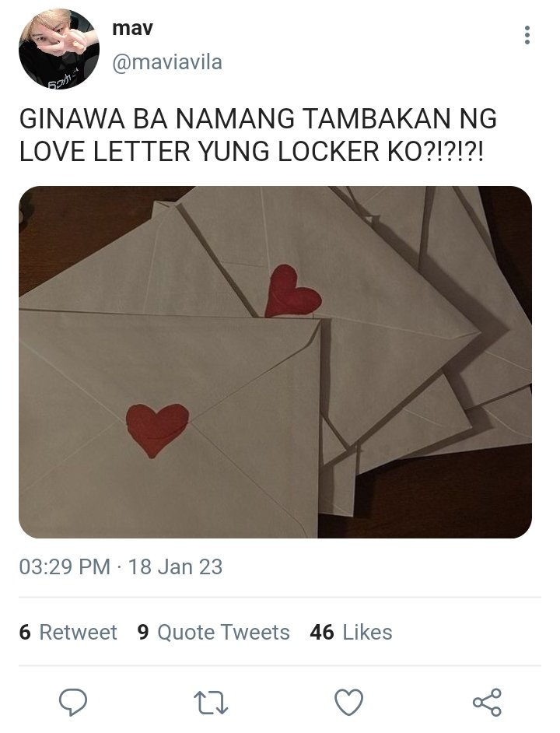Viewport: 560px width, 733px height.
Task: Tap the number 46 beside Likes
Action: 322,632
